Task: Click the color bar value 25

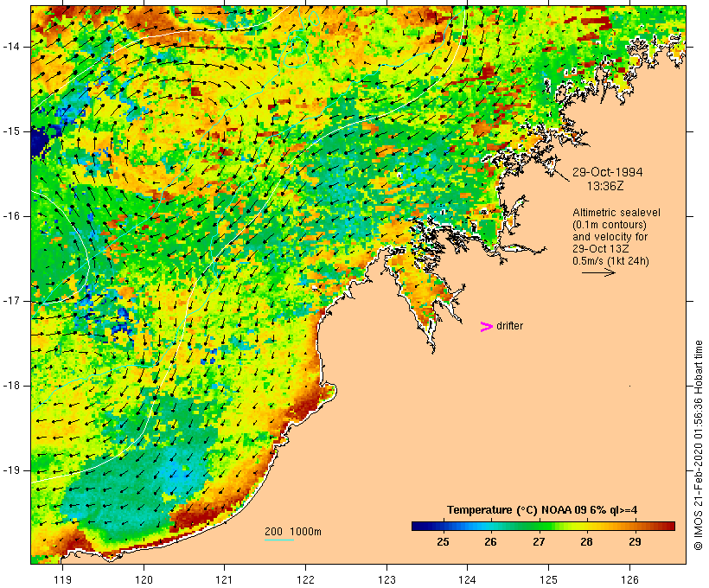Action: click(443, 542)
